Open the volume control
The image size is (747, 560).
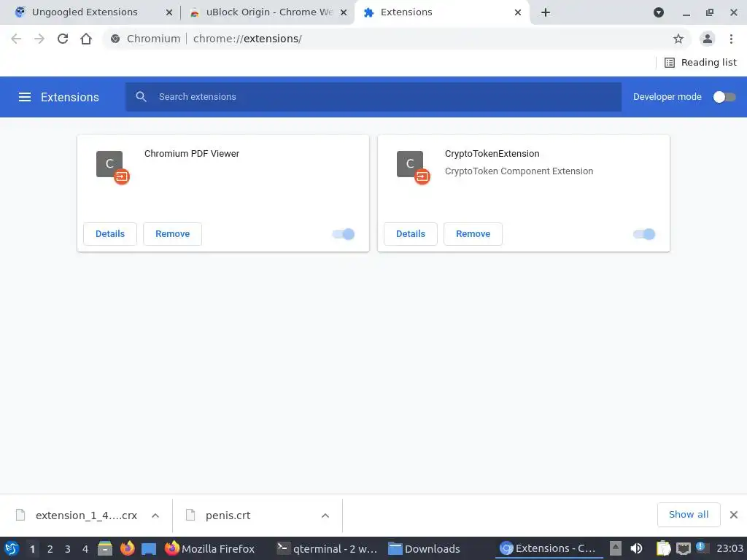click(636, 548)
